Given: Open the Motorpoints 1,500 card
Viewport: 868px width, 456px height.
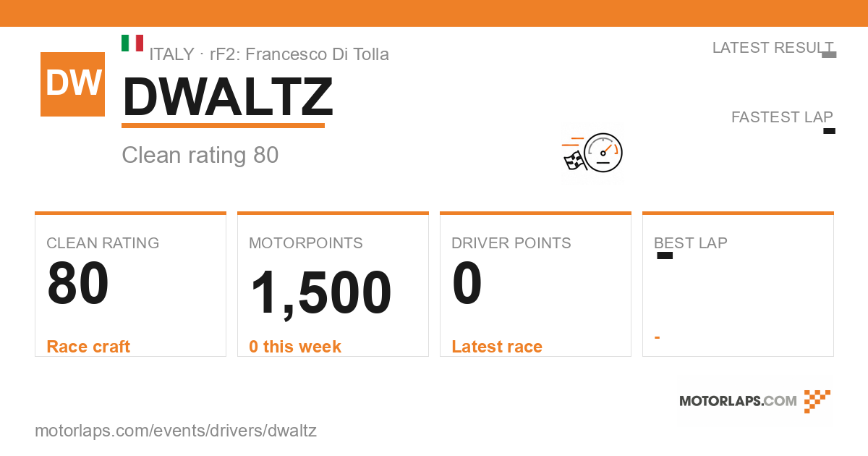Looking at the screenshot, I should coord(333,284).
